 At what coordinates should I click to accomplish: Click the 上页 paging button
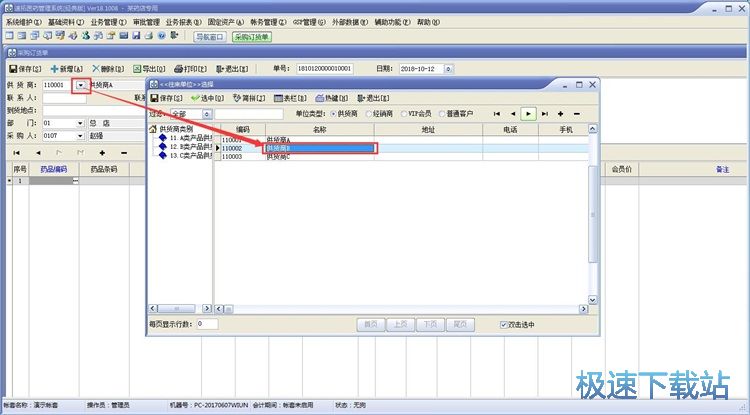(x=401, y=325)
